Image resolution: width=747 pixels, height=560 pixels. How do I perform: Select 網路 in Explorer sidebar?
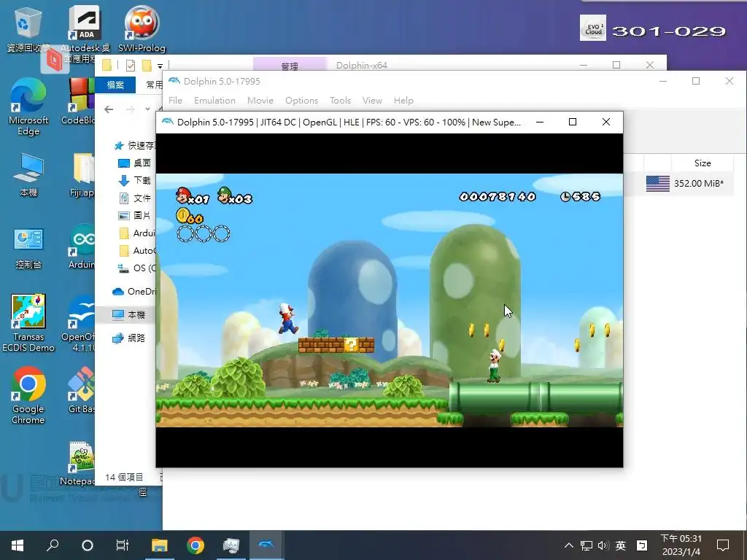point(128,338)
